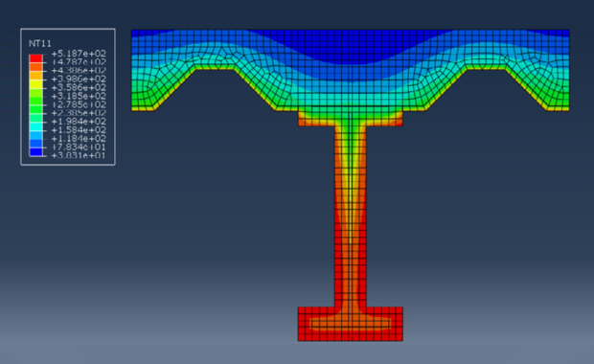Click the +4.386e+02 legend value
Image resolution: width=594 pixels, height=364 pixels.
pyautogui.click(x=79, y=71)
